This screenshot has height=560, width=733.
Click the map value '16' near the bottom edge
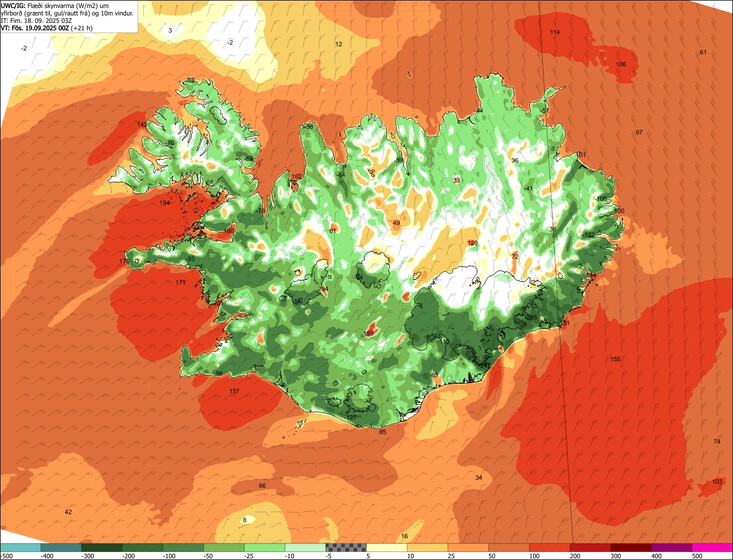pos(404,536)
